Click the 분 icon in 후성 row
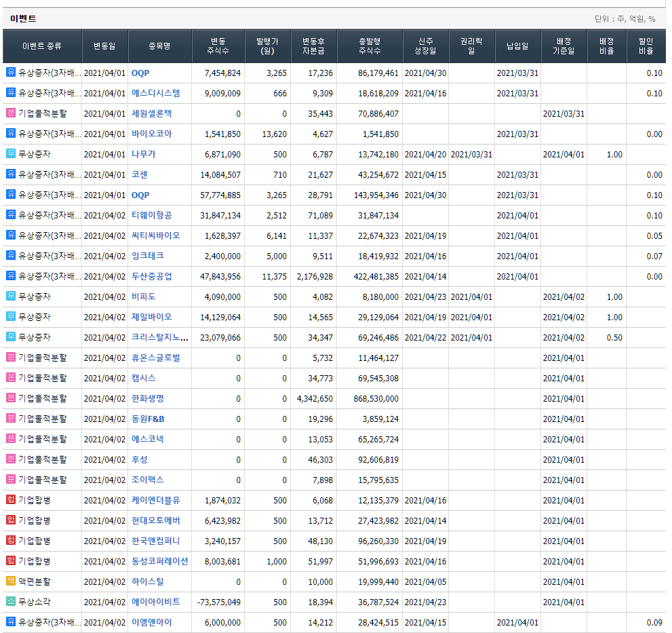672x633 pixels. (x=11, y=459)
